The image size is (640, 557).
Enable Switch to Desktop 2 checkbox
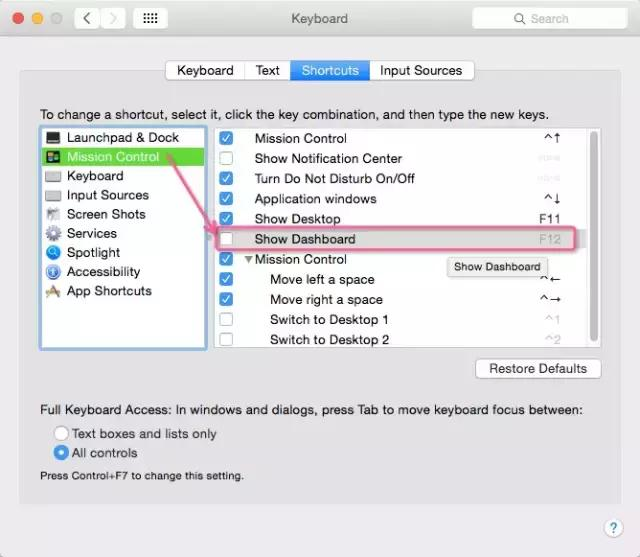(x=226, y=339)
